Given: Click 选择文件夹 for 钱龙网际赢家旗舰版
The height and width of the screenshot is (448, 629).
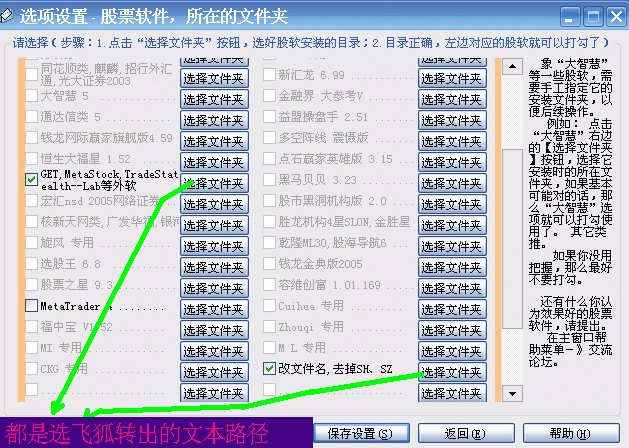Looking at the screenshot, I should [x=214, y=141].
